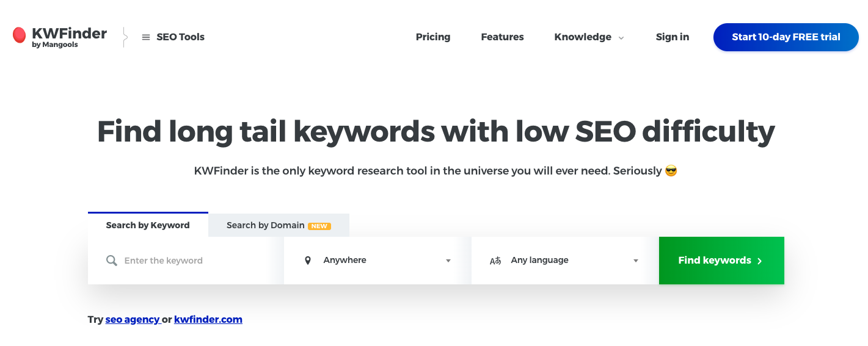Click the Find keywords button
Screen dimensions: 868x346
point(721,261)
